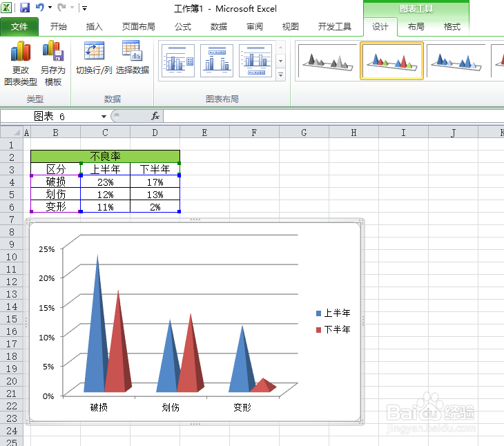Image resolution: width=504 pixels, height=446 pixels.
Task: Save the workbook with the floppy icon
Action: pos(25,8)
